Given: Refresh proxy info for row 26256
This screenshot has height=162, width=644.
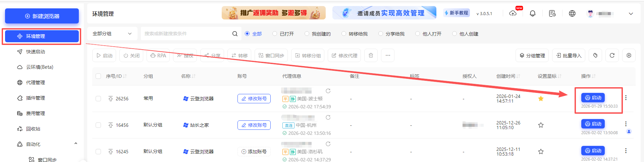Looking at the screenshot, I should click(328, 91).
